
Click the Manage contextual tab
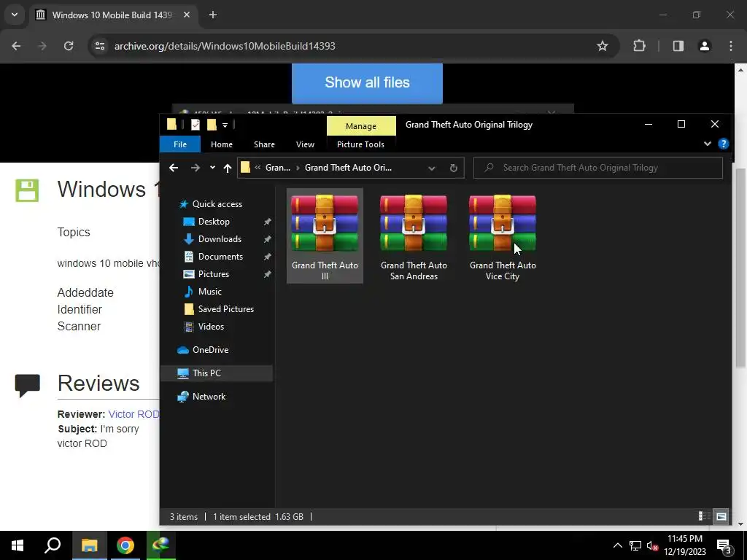point(361,125)
